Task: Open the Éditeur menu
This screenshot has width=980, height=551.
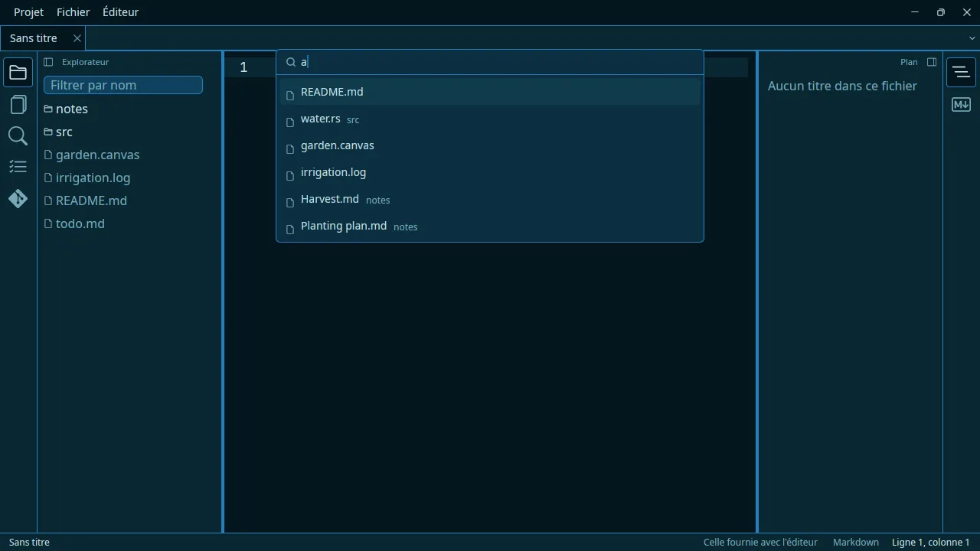Action: [120, 12]
